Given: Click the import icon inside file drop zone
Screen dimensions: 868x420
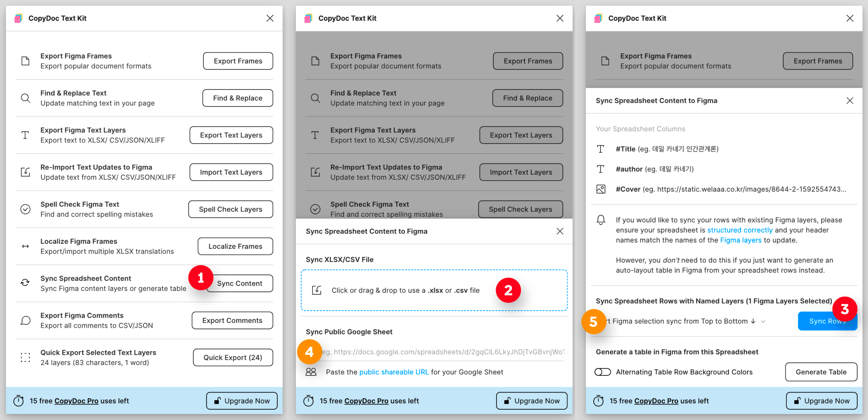Looking at the screenshot, I should point(317,290).
